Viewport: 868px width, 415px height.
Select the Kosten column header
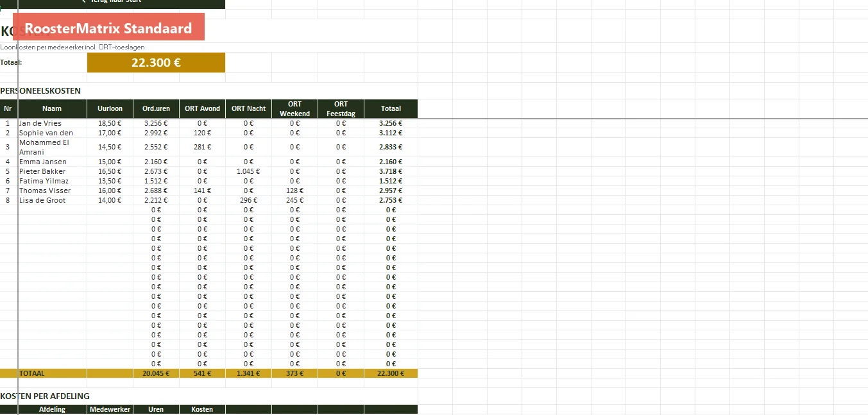(202, 409)
